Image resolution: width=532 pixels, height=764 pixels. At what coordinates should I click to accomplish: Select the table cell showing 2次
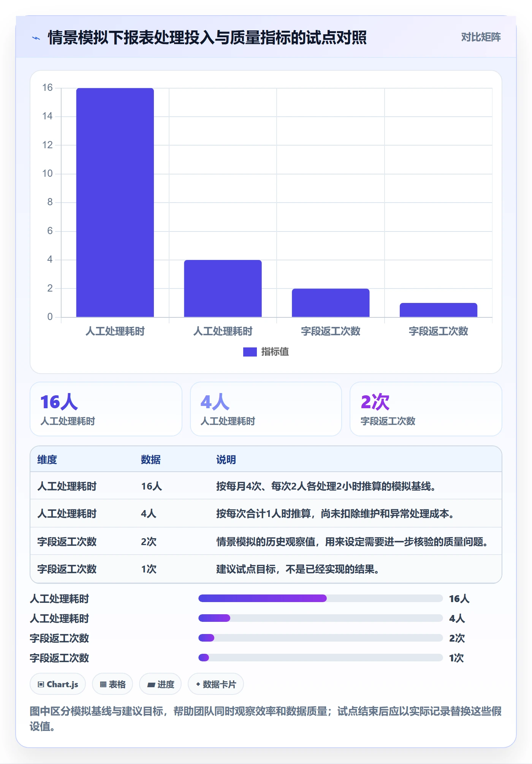[x=149, y=541]
